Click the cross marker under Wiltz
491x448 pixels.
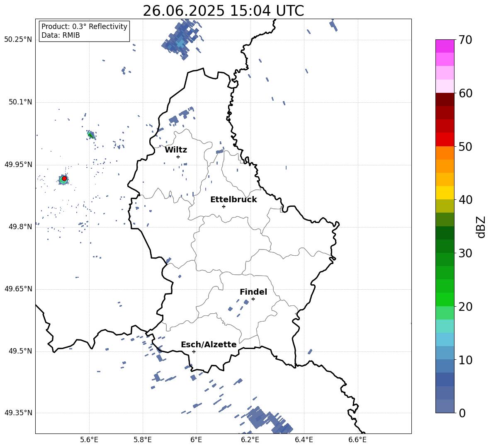[x=178, y=157]
